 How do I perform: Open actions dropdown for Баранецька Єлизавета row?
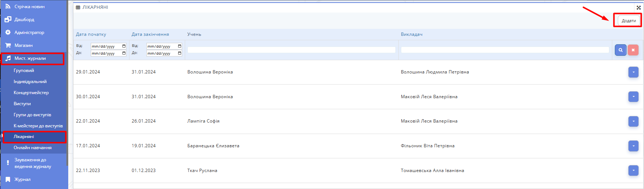coord(633,146)
